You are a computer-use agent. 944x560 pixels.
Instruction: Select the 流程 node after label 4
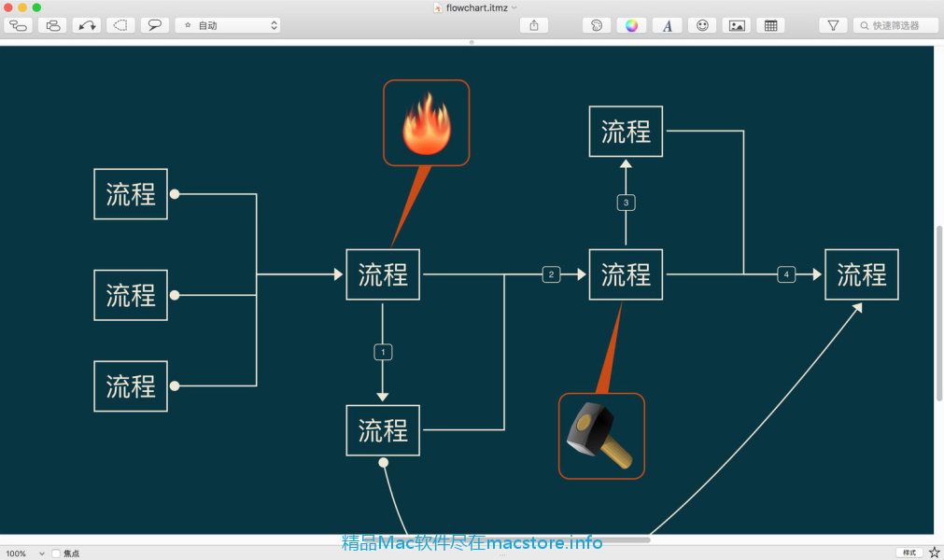pyautogui.click(x=862, y=274)
